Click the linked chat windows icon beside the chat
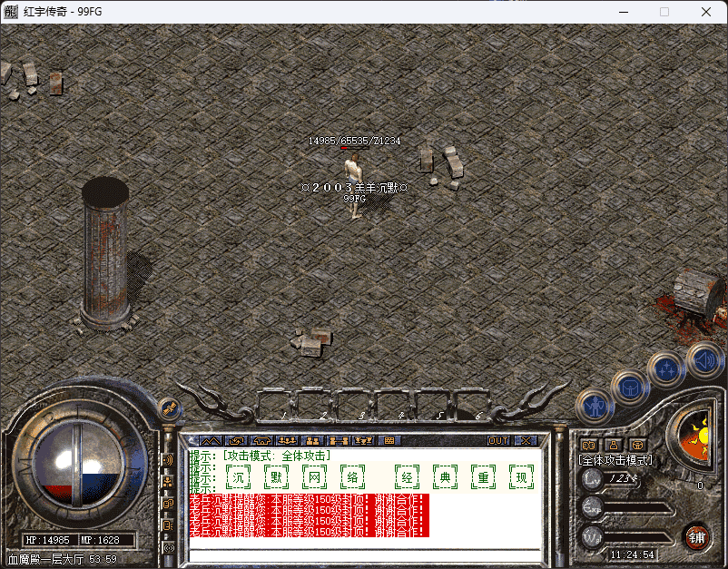This screenshot has height=569, width=728. [168, 504]
